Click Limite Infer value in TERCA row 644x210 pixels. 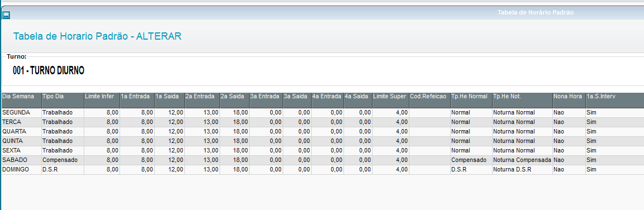[102, 122]
